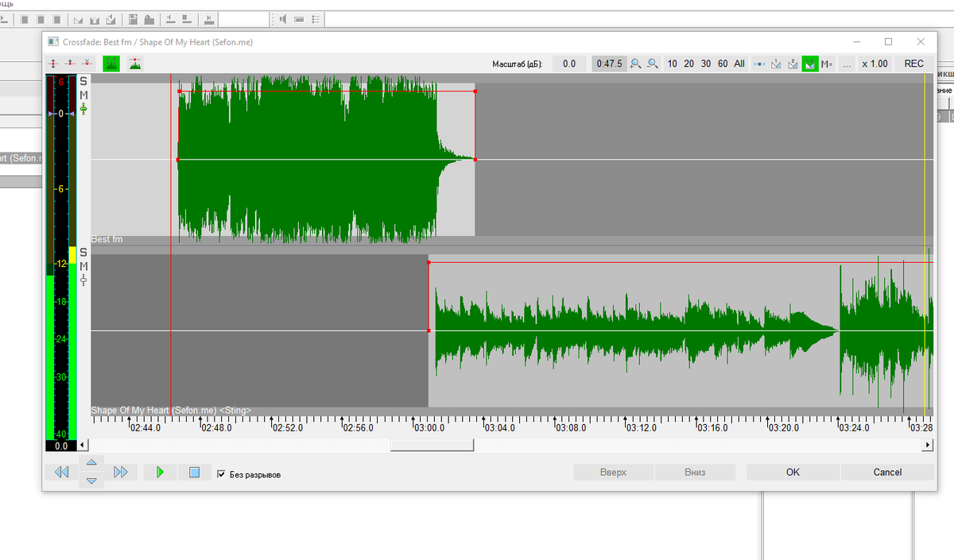Viewport: 954px width, 560px height.
Task: Click the waveform with envelope line icon
Action: coord(135,64)
